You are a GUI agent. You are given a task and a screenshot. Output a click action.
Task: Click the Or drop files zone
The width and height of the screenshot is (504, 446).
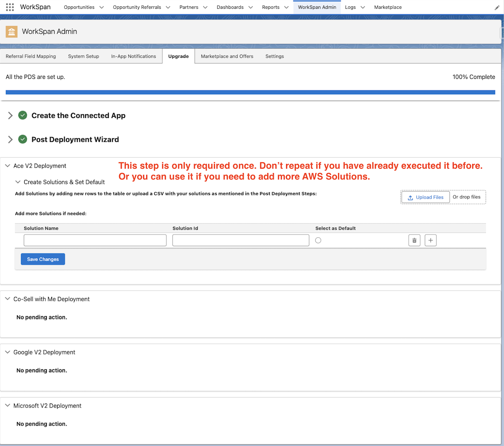coord(467,197)
